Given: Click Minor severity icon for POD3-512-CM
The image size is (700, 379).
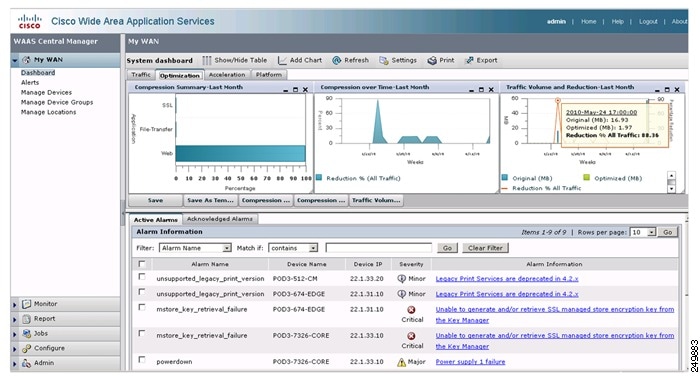Looking at the screenshot, I should (x=401, y=279).
